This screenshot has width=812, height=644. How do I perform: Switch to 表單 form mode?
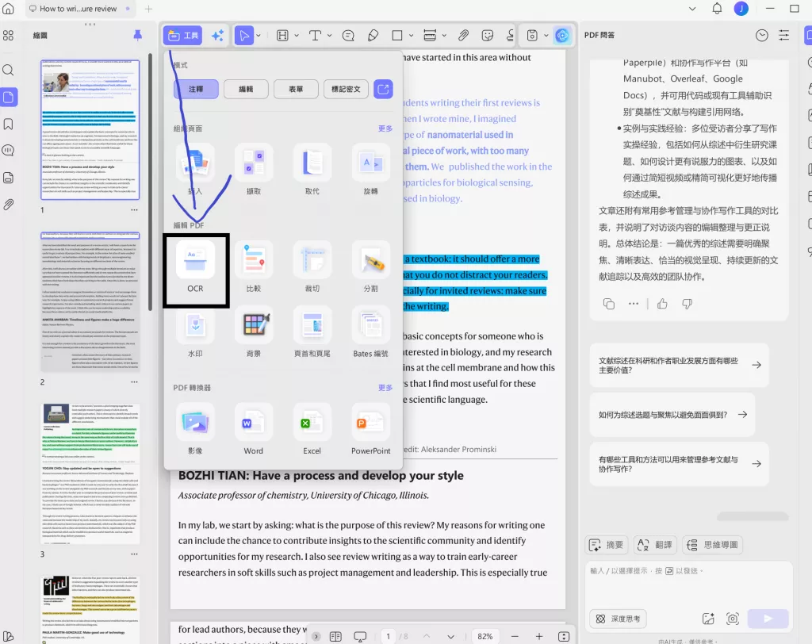click(x=296, y=89)
